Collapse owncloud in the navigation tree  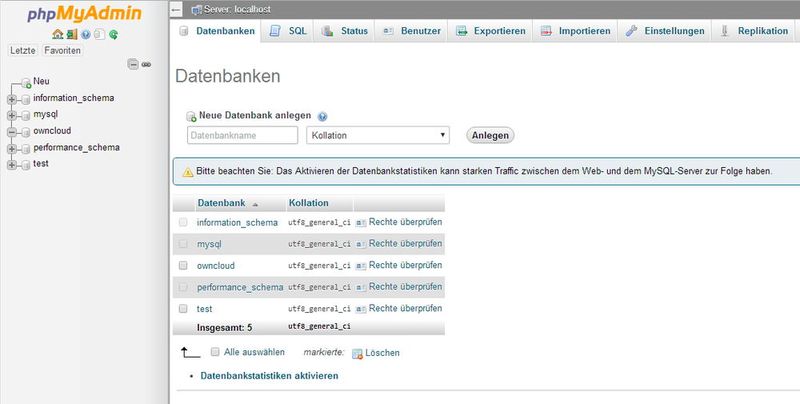[12, 132]
